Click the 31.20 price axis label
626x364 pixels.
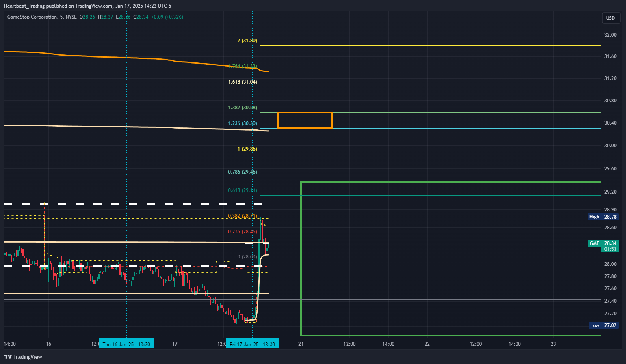pyautogui.click(x=610, y=78)
